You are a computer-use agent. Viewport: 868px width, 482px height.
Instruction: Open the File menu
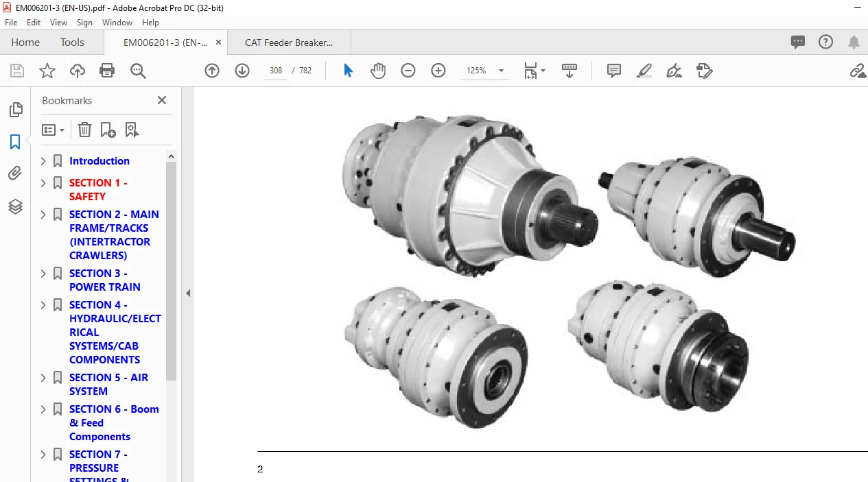tap(11, 23)
